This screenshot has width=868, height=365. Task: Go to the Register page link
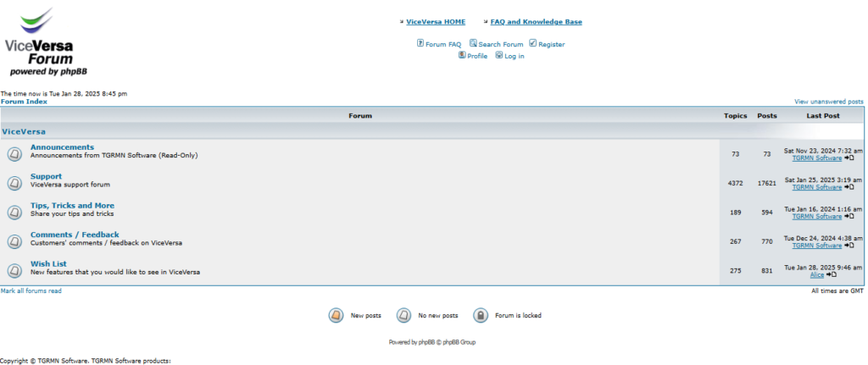click(x=551, y=44)
